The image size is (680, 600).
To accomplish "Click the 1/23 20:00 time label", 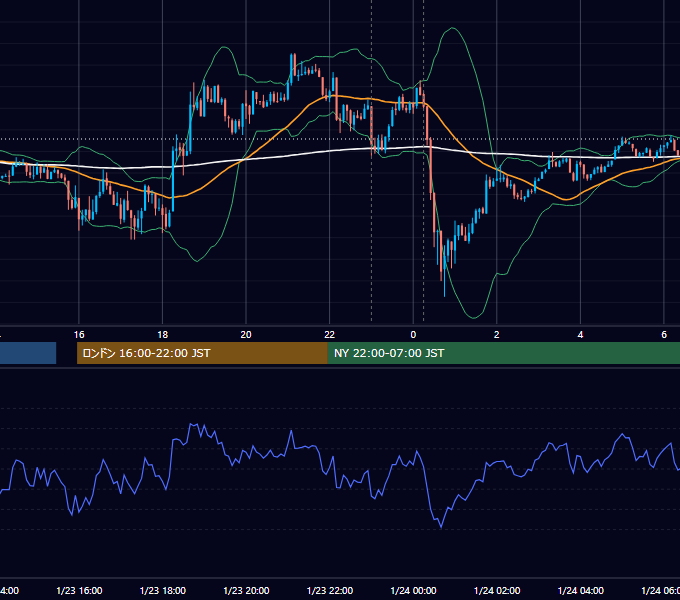I will click(246, 591).
